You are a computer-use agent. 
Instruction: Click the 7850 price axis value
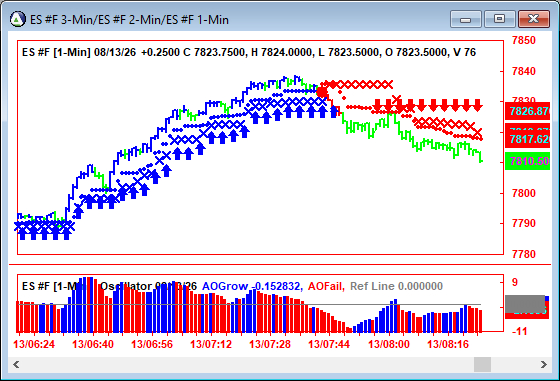pyautogui.click(x=524, y=40)
